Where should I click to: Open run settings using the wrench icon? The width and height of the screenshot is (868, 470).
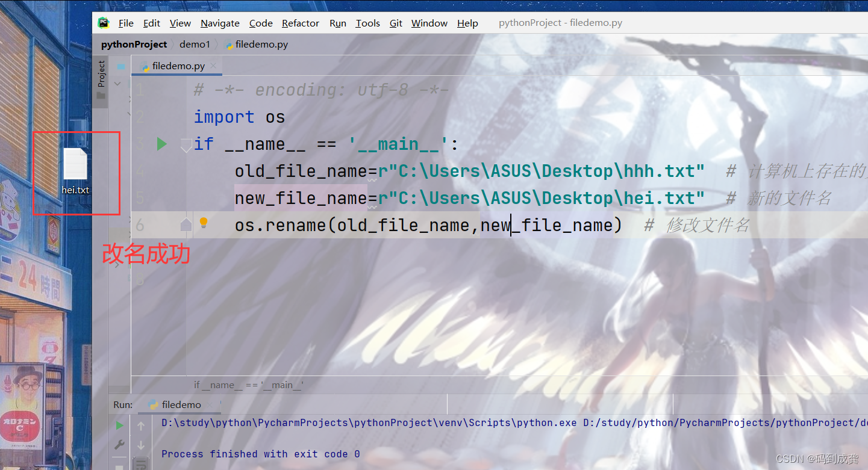[x=119, y=444]
